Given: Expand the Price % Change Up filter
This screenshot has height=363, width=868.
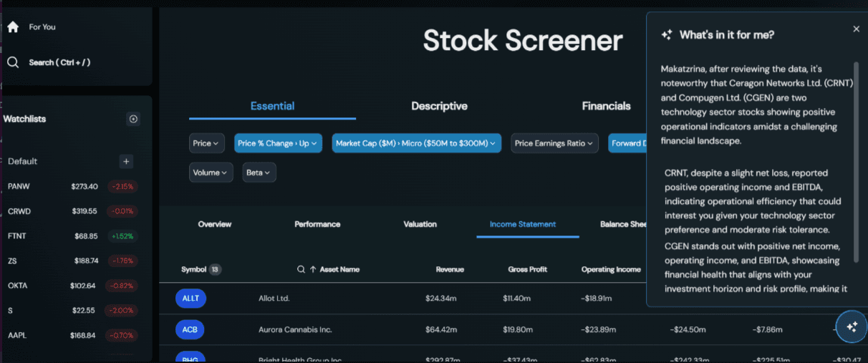Looking at the screenshot, I should pos(278,143).
